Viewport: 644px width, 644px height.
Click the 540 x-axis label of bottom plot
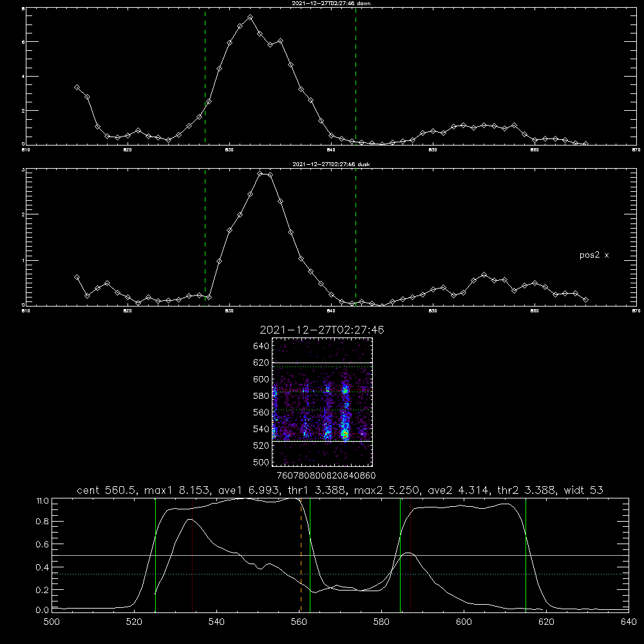tap(216, 622)
